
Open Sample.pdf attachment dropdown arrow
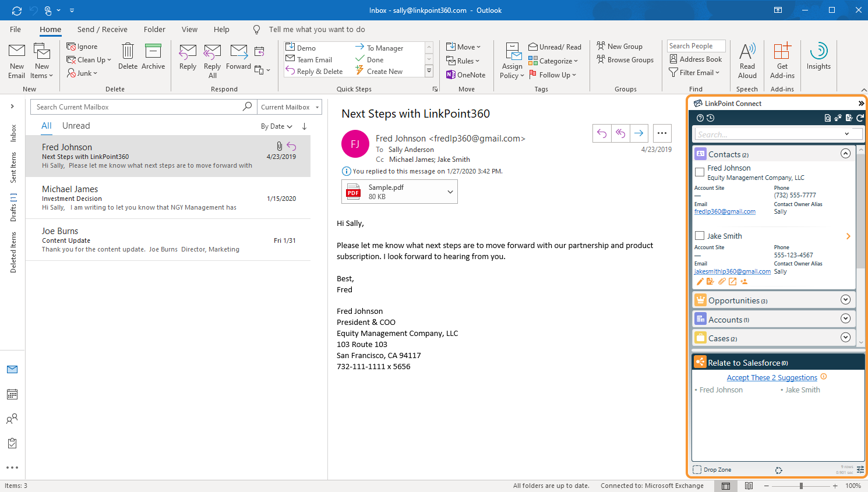coord(450,192)
